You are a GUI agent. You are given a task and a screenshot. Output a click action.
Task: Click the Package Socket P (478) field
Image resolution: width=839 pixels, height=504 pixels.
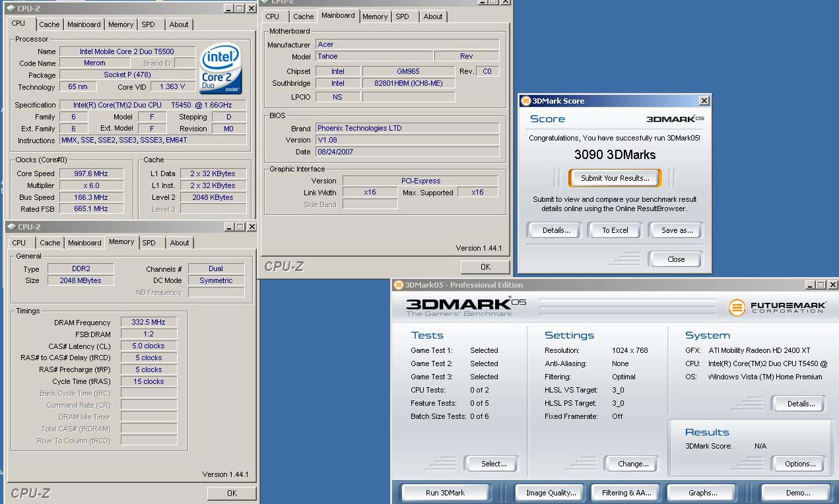[127, 75]
